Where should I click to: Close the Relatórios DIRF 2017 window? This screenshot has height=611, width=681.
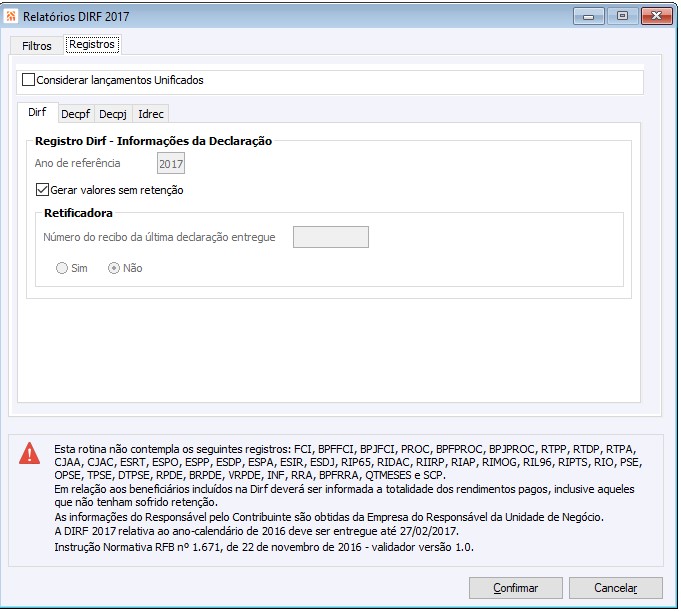point(657,16)
